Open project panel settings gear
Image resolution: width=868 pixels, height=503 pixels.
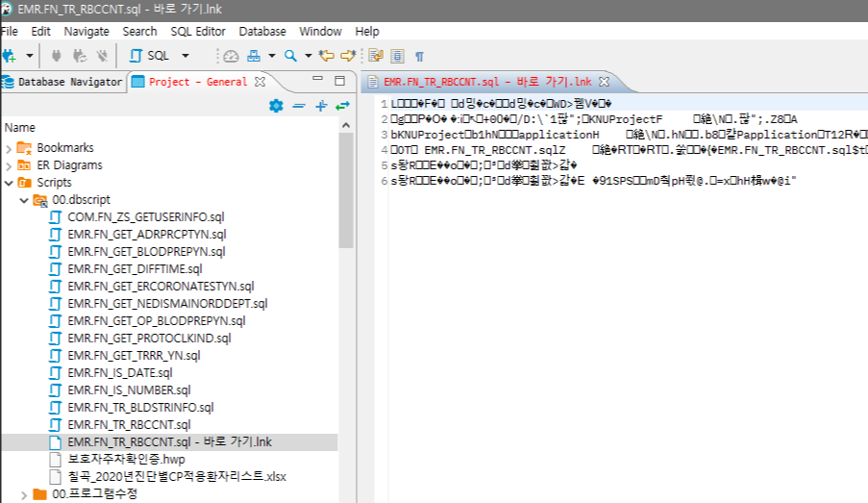tap(276, 106)
